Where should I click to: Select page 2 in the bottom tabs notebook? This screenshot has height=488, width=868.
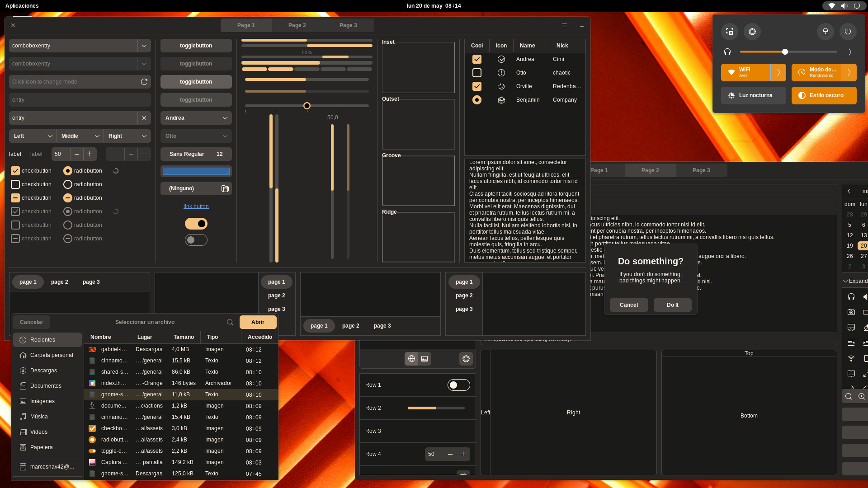click(x=351, y=326)
